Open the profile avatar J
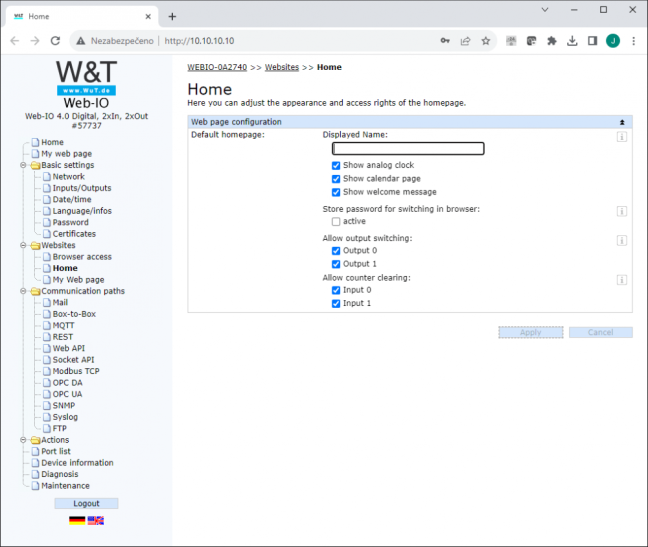The height and width of the screenshot is (547, 648). tap(613, 41)
